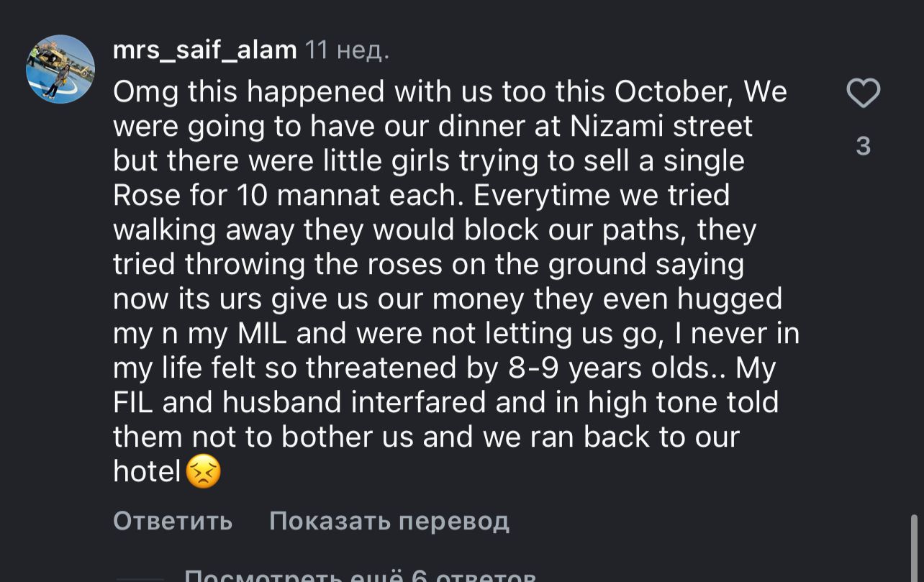The width and height of the screenshot is (924, 582).
Task: Like the comment with the heart icon
Action: point(863,94)
